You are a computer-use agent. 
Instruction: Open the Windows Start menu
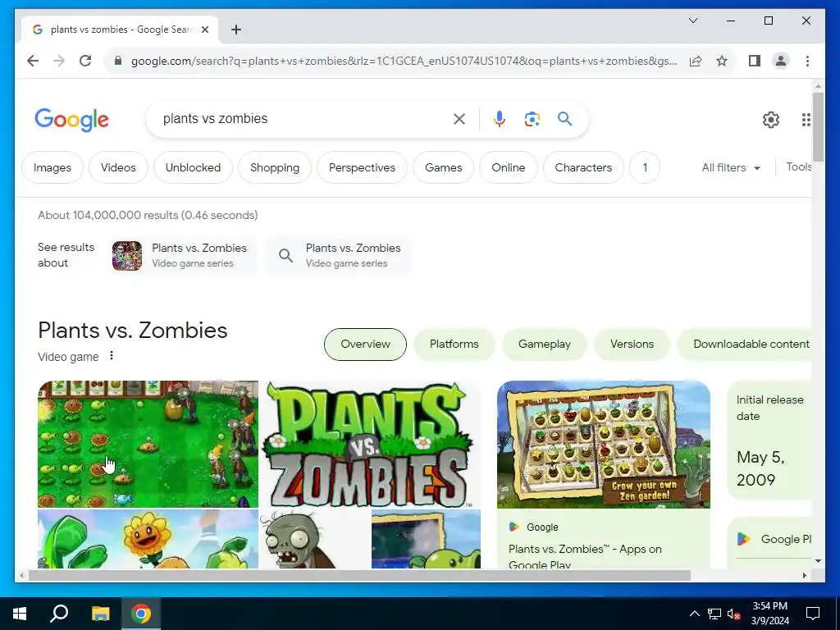[x=20, y=614]
